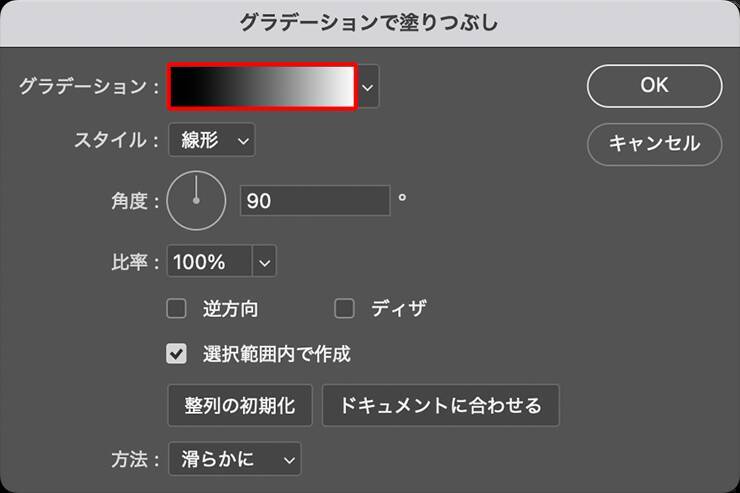Click the black-to-white gradient preview swatch
The image size is (740, 493).
click(262, 87)
